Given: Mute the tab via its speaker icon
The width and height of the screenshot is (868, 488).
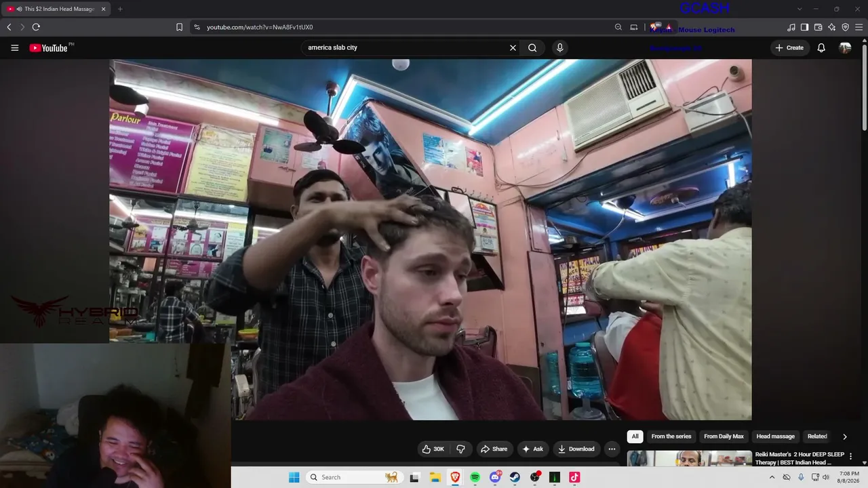Looking at the screenshot, I should pyautogui.click(x=18, y=9).
